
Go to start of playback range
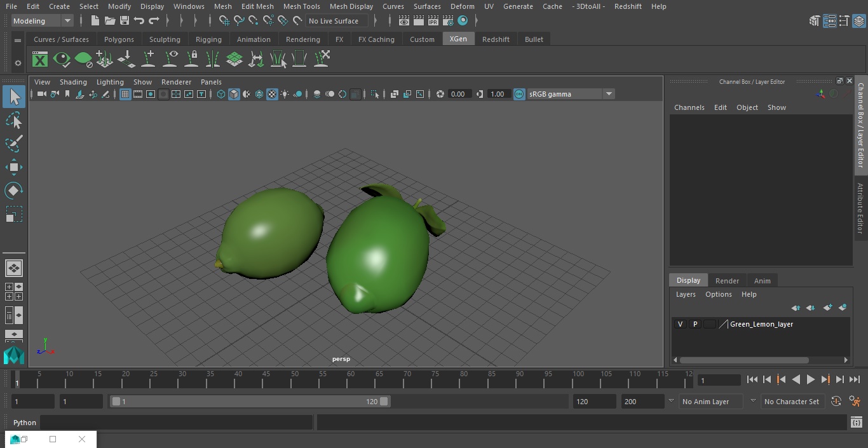coord(752,379)
